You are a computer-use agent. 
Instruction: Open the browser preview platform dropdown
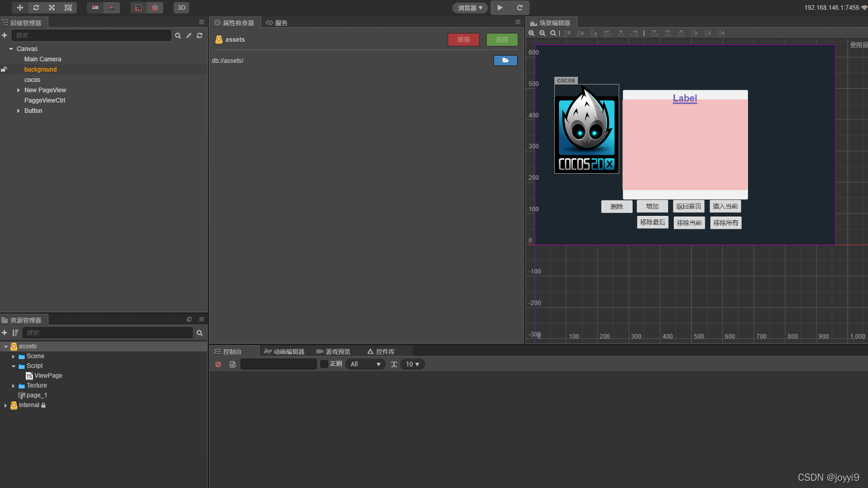pos(470,8)
